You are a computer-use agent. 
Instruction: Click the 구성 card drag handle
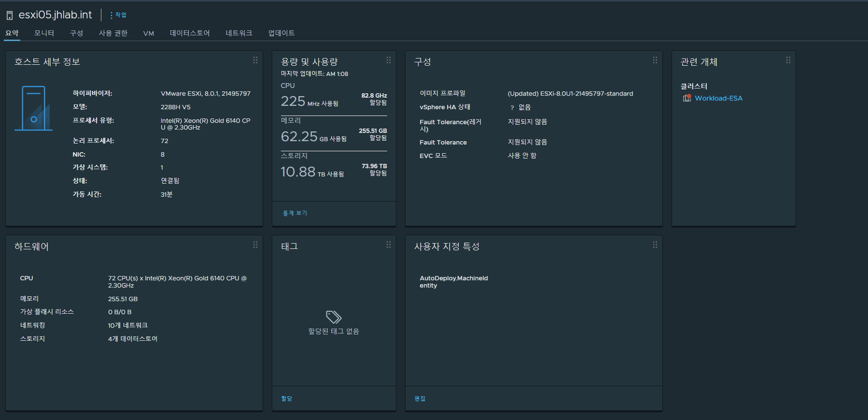(x=655, y=60)
